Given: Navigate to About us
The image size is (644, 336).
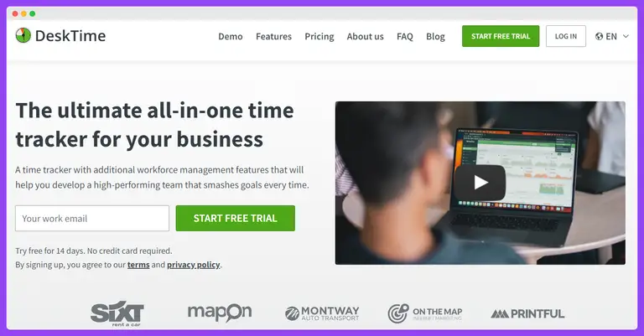Looking at the screenshot, I should [x=365, y=37].
